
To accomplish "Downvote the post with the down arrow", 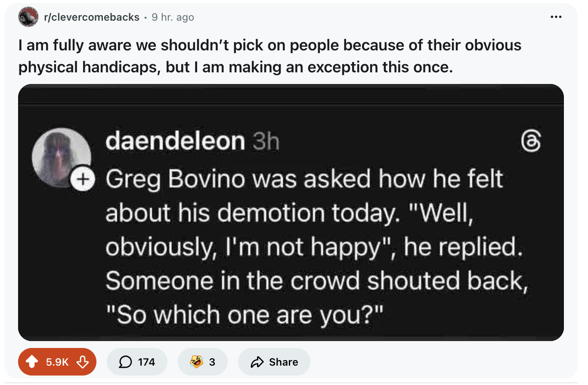I will click(82, 362).
